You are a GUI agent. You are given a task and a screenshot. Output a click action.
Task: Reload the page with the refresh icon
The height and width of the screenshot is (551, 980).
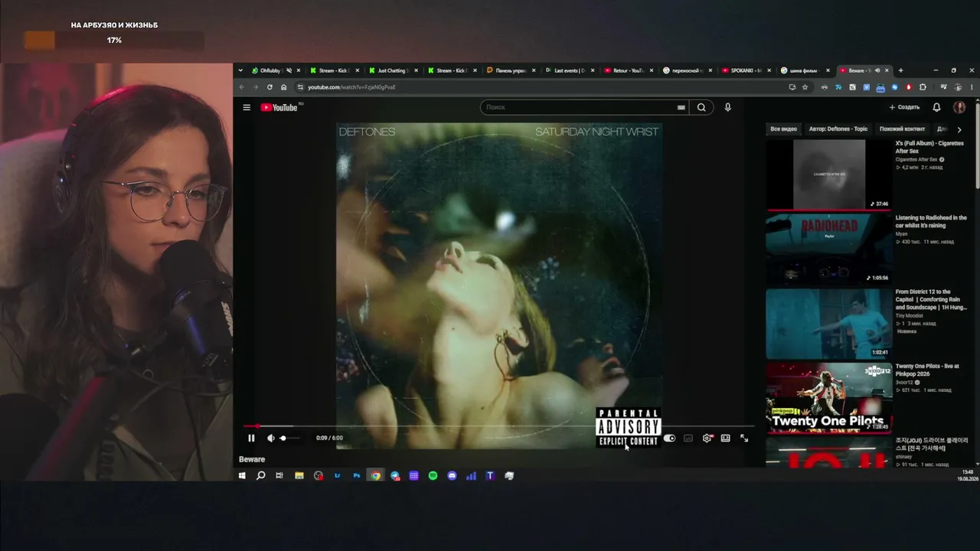[269, 87]
